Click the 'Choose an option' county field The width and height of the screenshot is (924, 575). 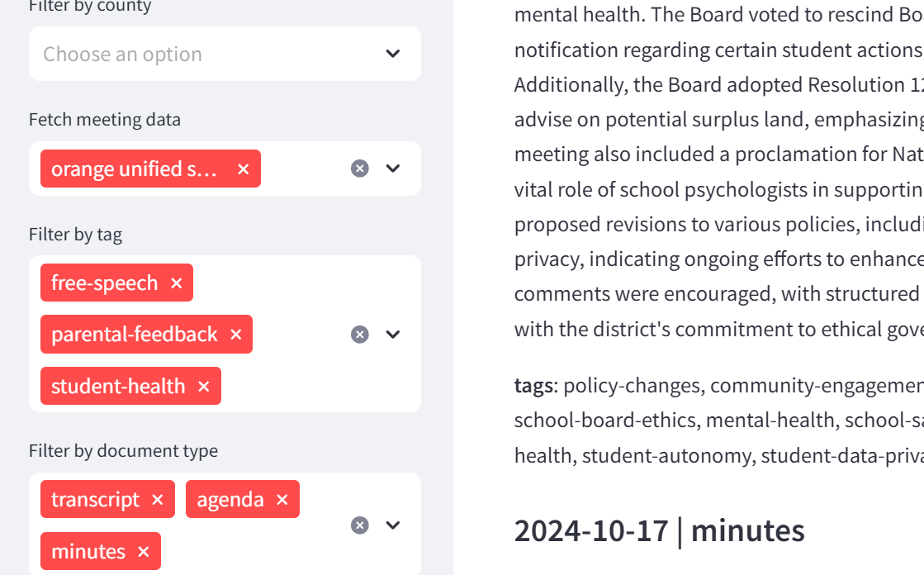(x=122, y=55)
